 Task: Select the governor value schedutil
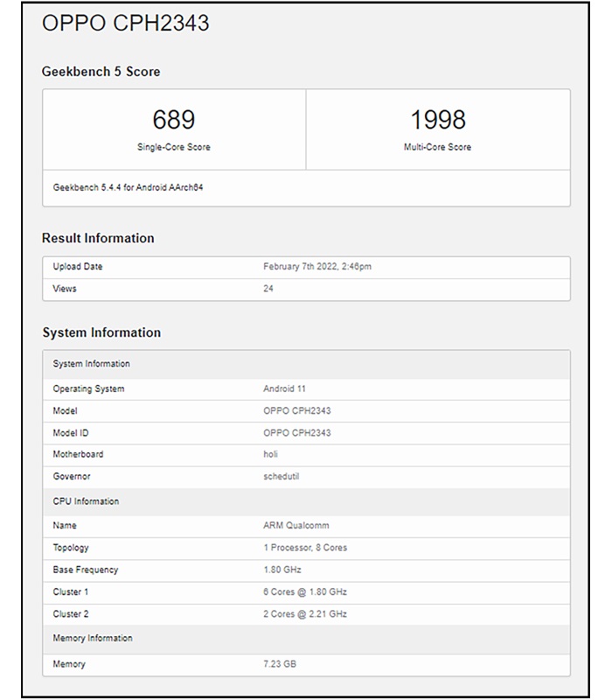coord(281,476)
